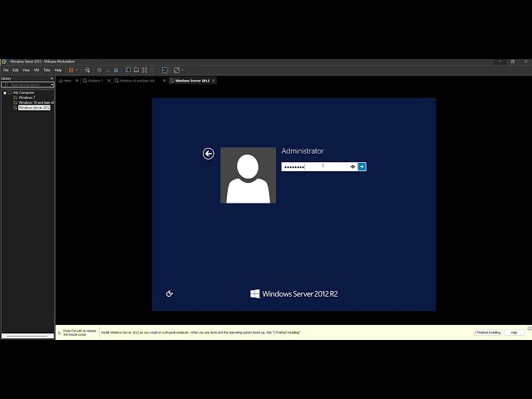Open the Edit menu
Screen dimensions: 532x399
pos(16,70)
